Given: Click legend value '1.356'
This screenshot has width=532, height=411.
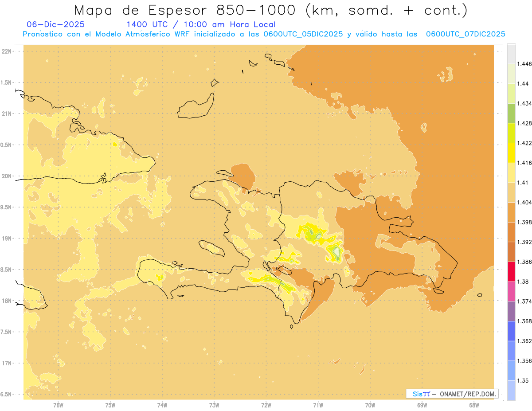Looking at the screenshot, I should (525, 361).
